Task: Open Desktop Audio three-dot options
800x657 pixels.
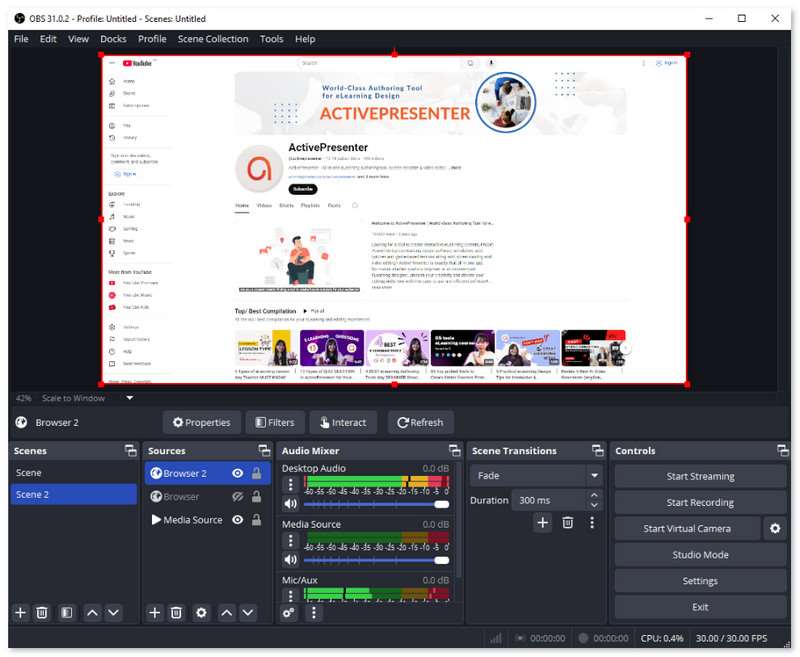Action: pos(290,484)
